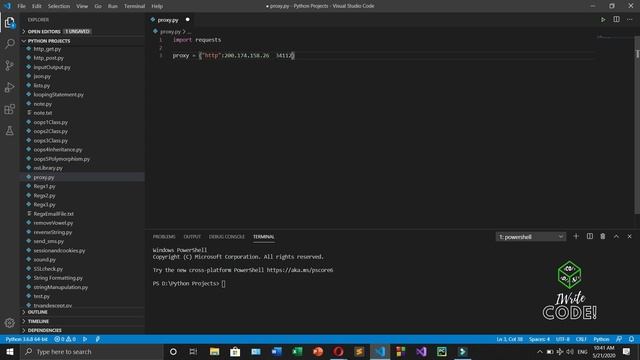Close the terminal panel
Screen dimensions: 640x360
point(629,236)
